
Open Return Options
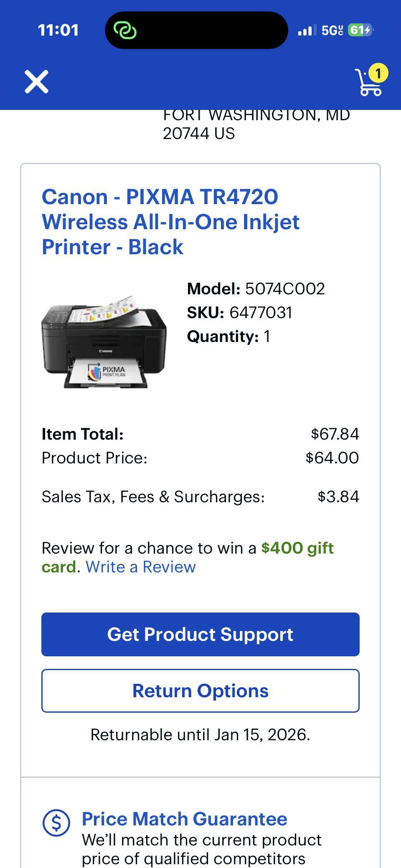point(200,691)
